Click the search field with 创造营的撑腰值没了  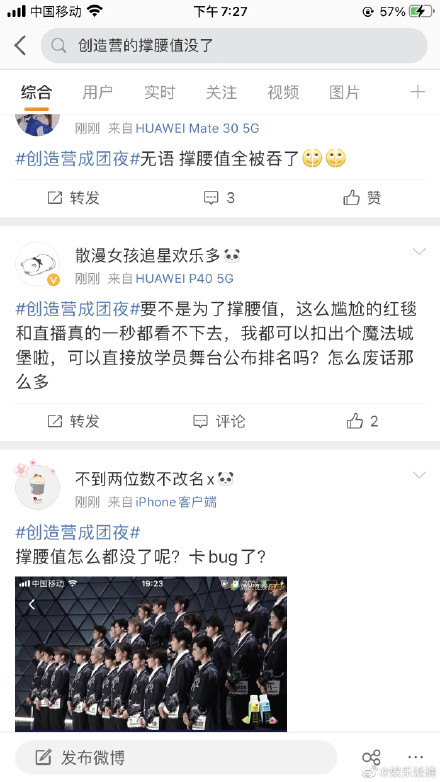[x=234, y=46]
